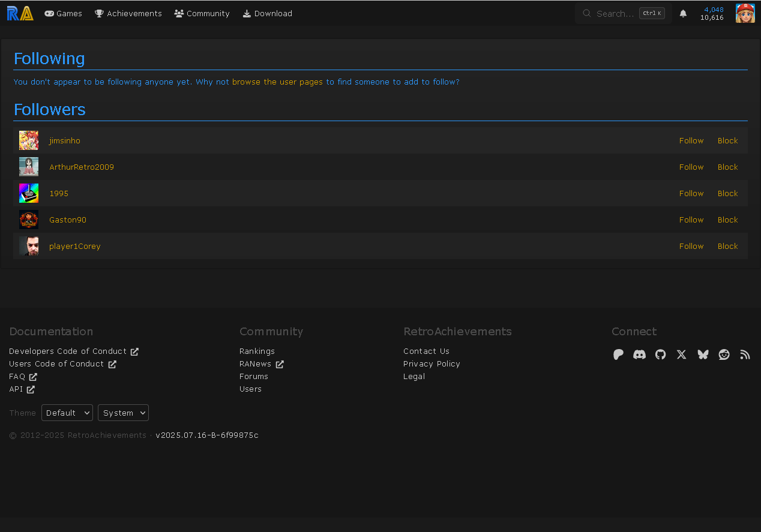761x532 pixels.
Task: Open the Games menu
Action: pos(63,13)
